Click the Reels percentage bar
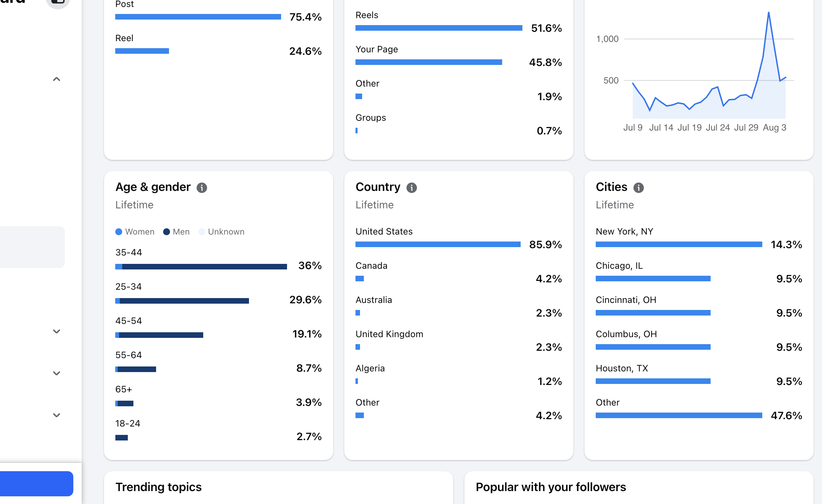Viewport: 822px width, 504px height. tap(439, 28)
